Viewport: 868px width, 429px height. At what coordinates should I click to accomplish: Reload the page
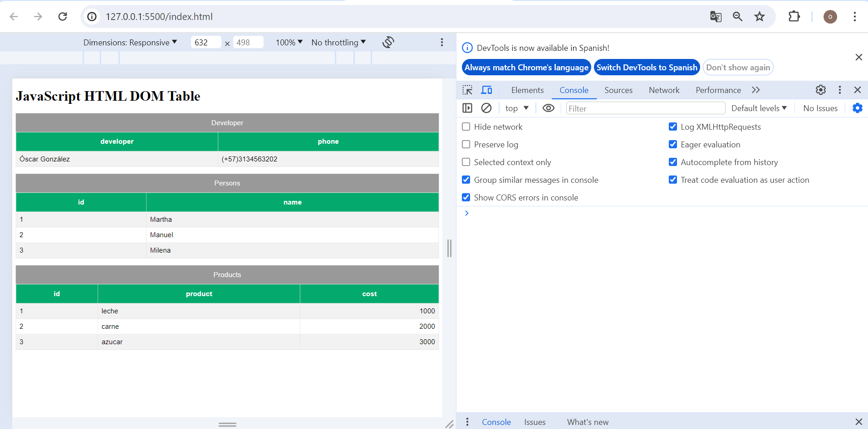(63, 17)
